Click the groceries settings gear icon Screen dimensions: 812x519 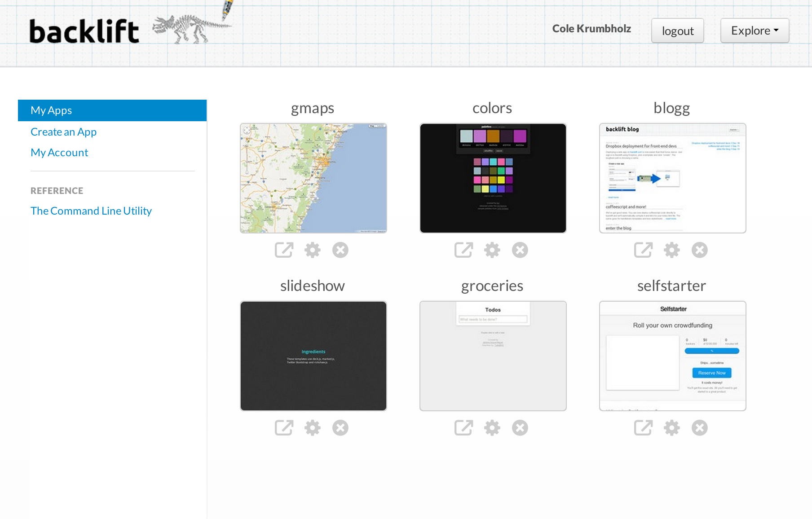[x=492, y=427]
